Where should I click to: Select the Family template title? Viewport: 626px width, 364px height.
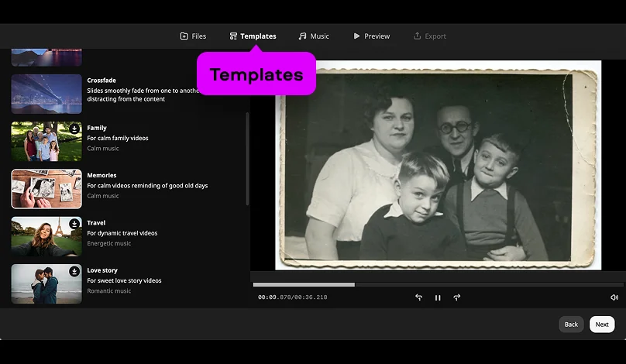tap(97, 128)
